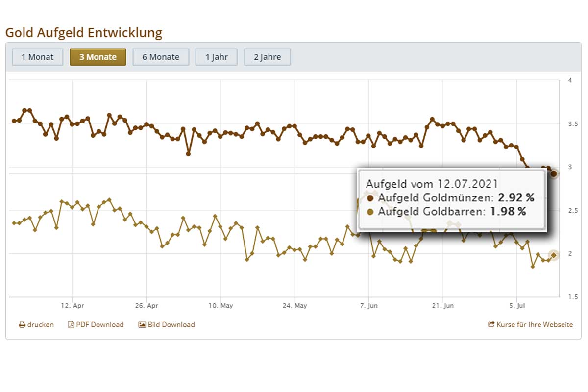
Task: Click the gold dot marker for Aufgeld Goldbarren
Action: (370, 212)
